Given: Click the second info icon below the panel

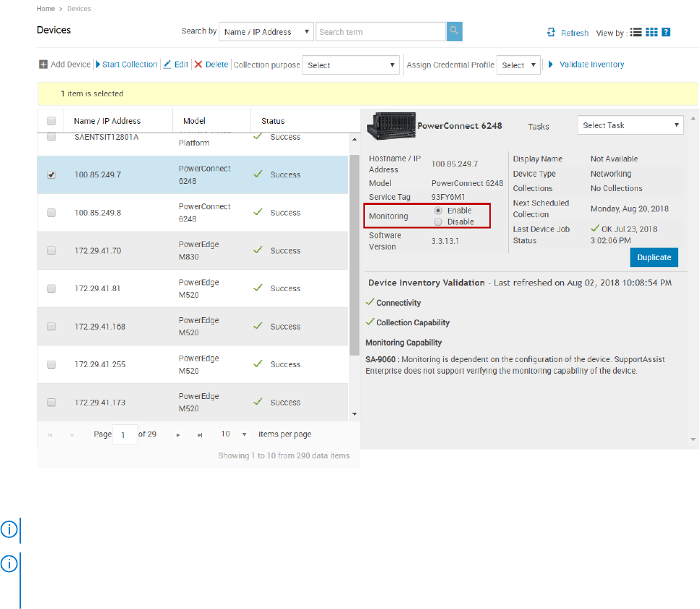Looking at the screenshot, I should click(9, 563).
